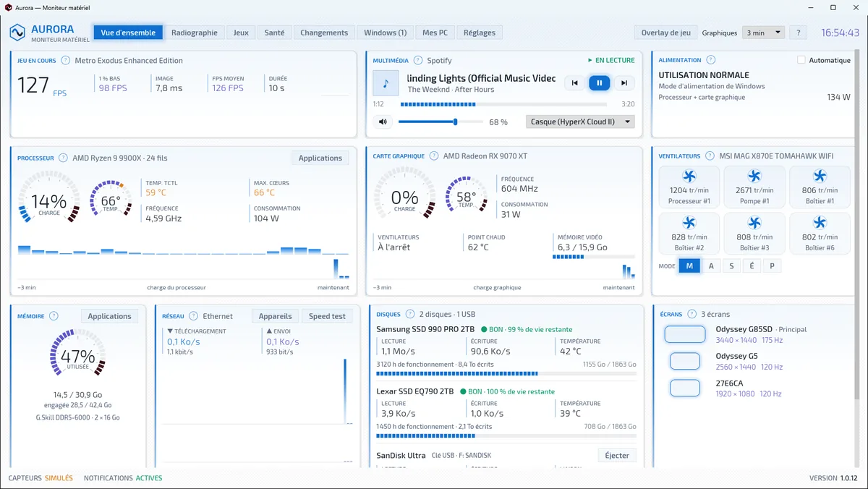Screen dimensions: 868x489
Task: Open the Graphiques 3 min dropdown
Action: pos(764,33)
